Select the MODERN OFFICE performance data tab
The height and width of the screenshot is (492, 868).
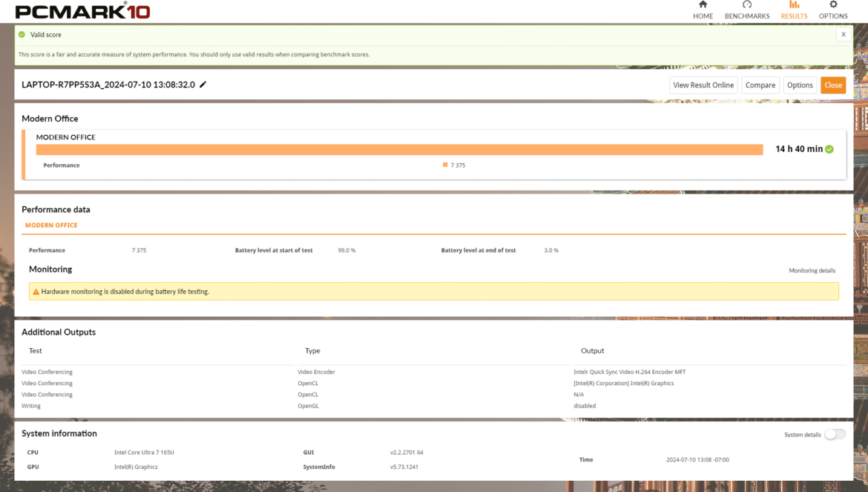click(x=51, y=226)
